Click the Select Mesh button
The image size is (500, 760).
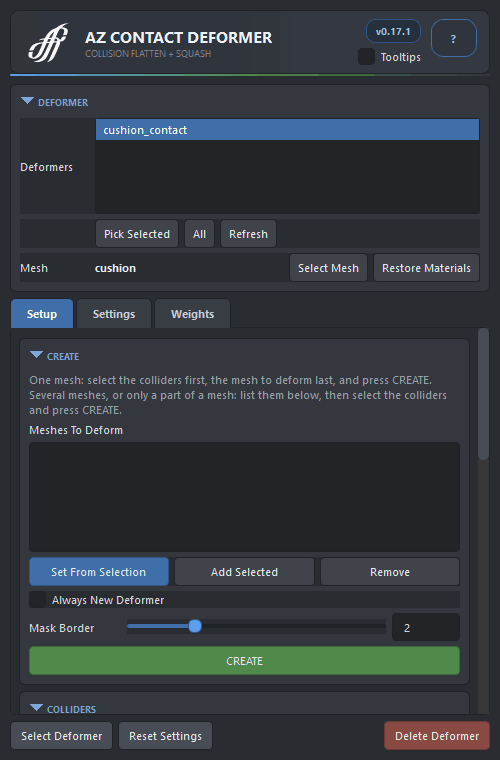pyautogui.click(x=328, y=268)
